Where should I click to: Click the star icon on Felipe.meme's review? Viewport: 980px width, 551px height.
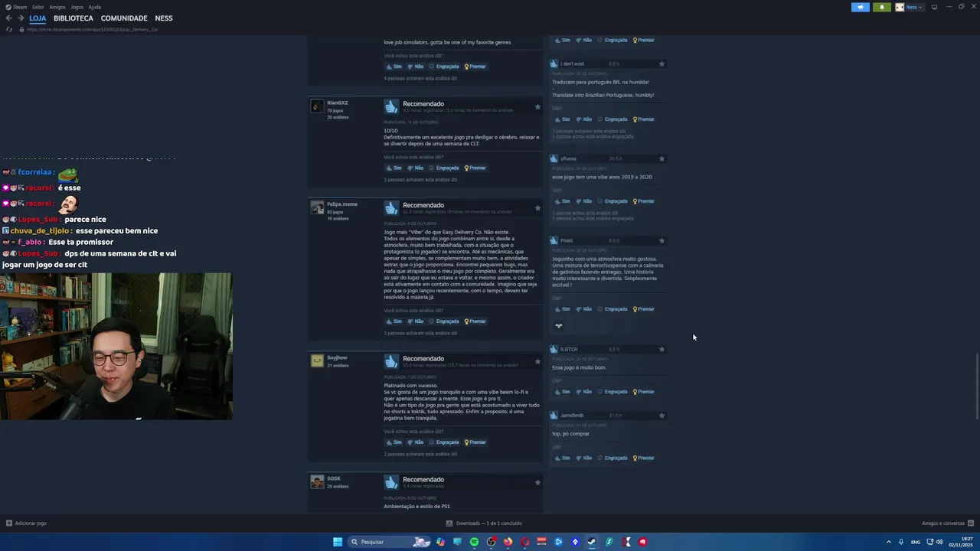[537, 208]
